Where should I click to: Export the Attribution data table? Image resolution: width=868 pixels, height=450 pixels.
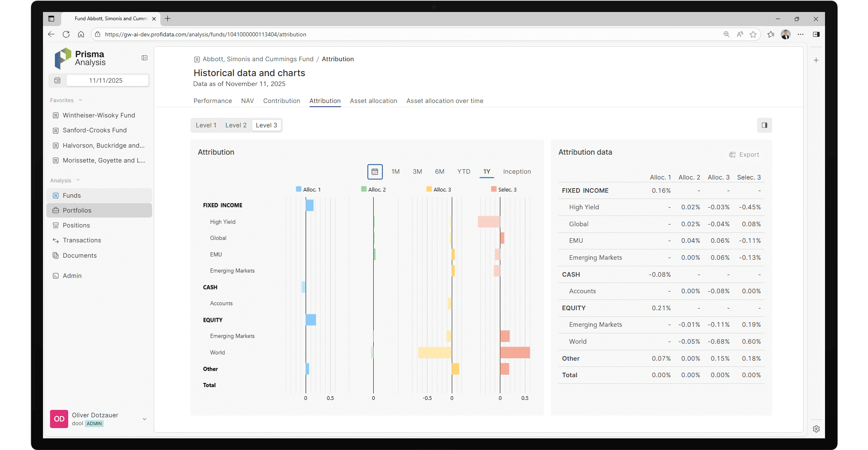coord(744,154)
